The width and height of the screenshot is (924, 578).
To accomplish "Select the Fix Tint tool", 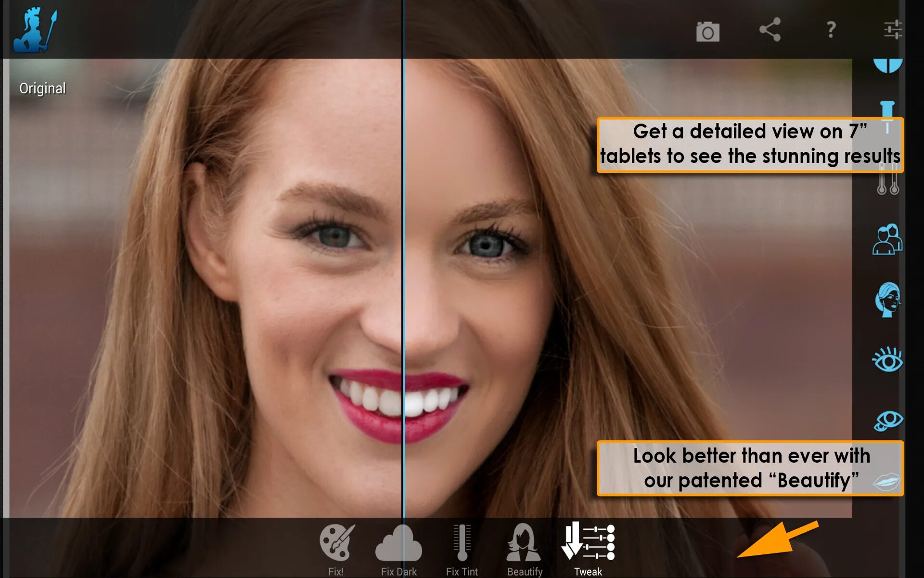I will (461, 546).
